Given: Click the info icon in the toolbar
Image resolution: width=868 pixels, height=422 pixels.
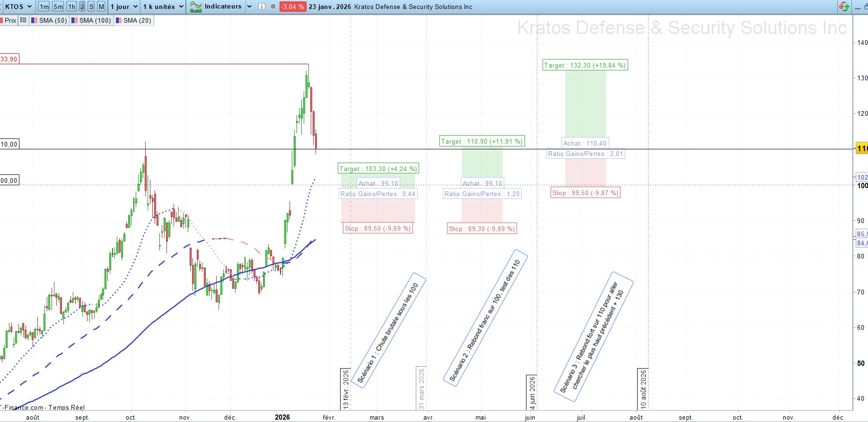Looking at the screenshot, I should coord(262,7).
